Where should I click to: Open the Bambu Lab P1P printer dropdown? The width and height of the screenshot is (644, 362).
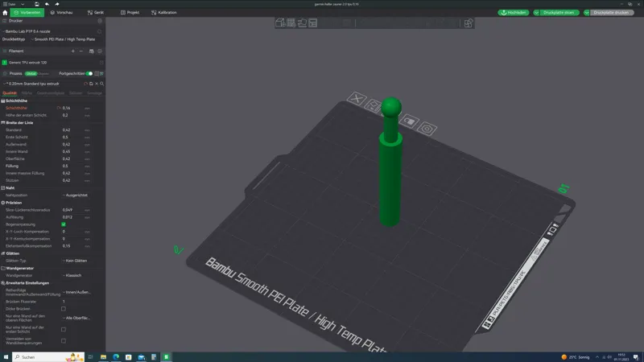pos(49,31)
